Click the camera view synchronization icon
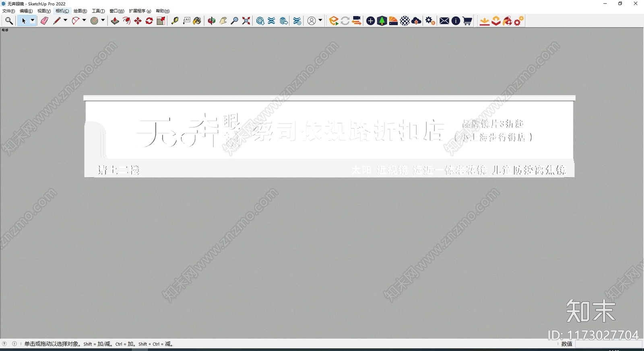Screen dimensions: 644x351 (357, 21)
